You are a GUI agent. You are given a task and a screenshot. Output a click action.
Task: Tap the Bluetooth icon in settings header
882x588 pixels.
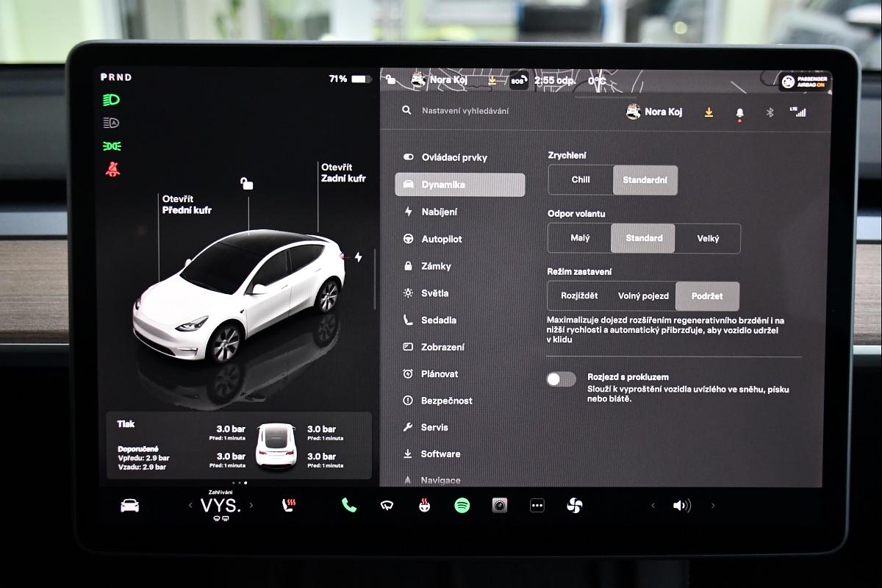click(770, 112)
